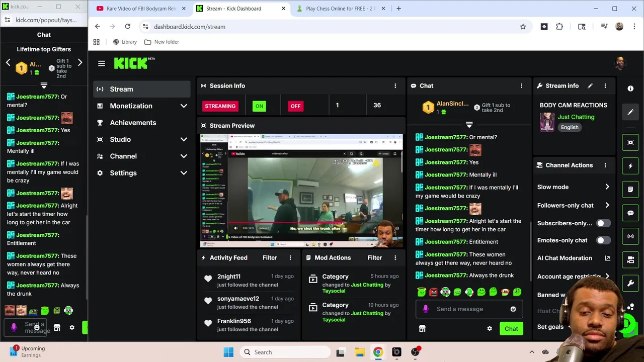Open chat settings gear in dashboard chat
Screen dimensions: 644x362
coord(490,329)
